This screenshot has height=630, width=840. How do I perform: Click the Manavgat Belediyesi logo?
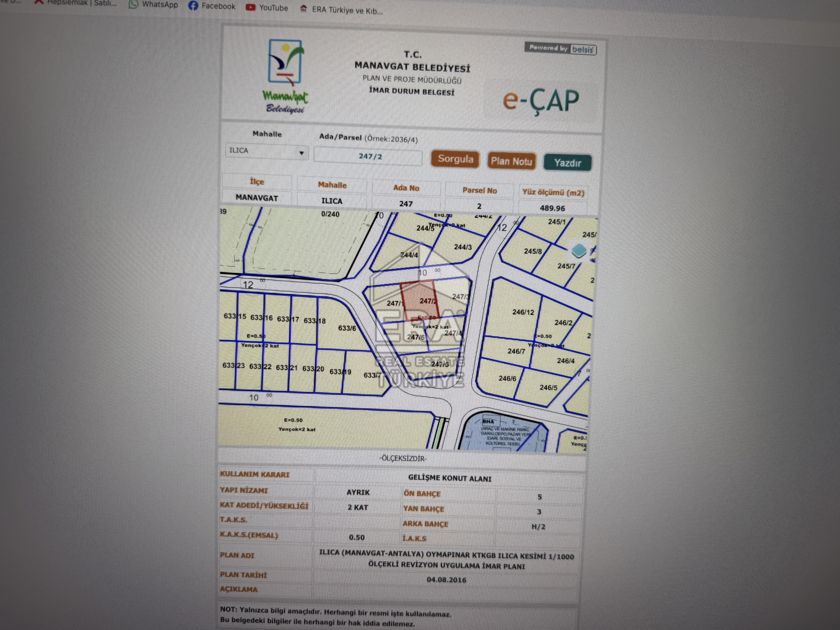click(286, 76)
